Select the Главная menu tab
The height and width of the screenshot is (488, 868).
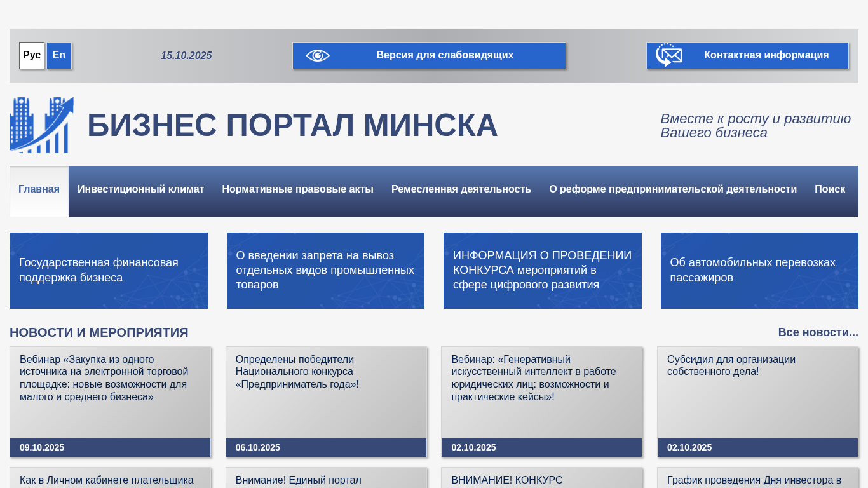point(39,189)
